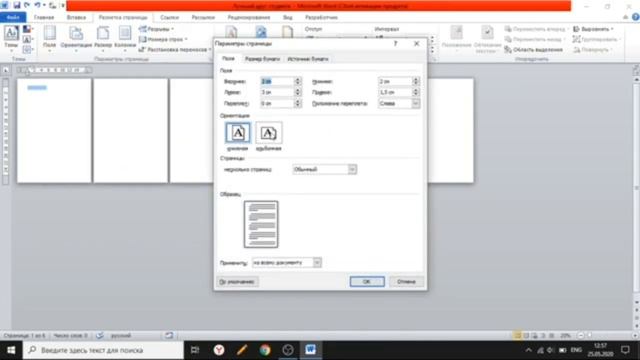
Task: Open the Разрывы breaks dropdown
Action: point(156,29)
